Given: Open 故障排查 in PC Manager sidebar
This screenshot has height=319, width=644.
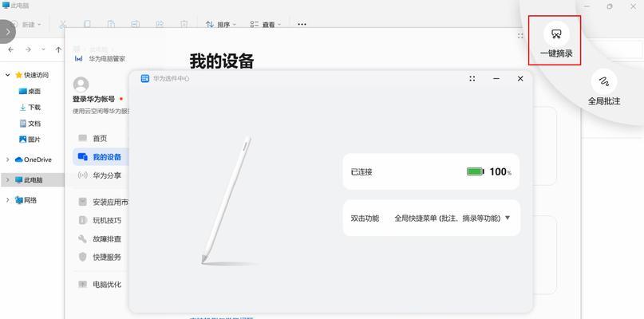Looking at the screenshot, I should [x=101, y=239].
